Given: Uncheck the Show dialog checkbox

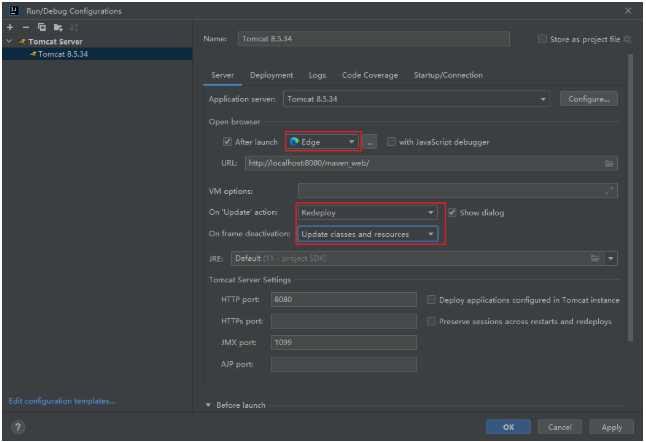Looking at the screenshot, I should (453, 213).
